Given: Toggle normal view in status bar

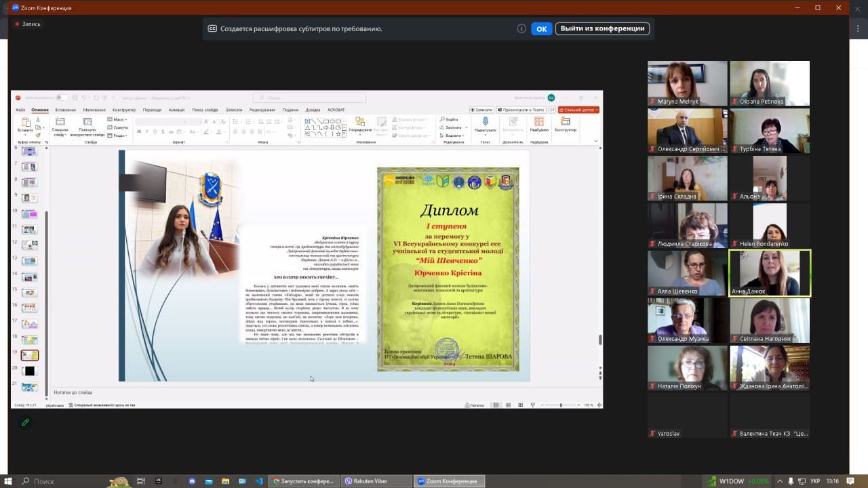Looking at the screenshot, I should point(496,405).
